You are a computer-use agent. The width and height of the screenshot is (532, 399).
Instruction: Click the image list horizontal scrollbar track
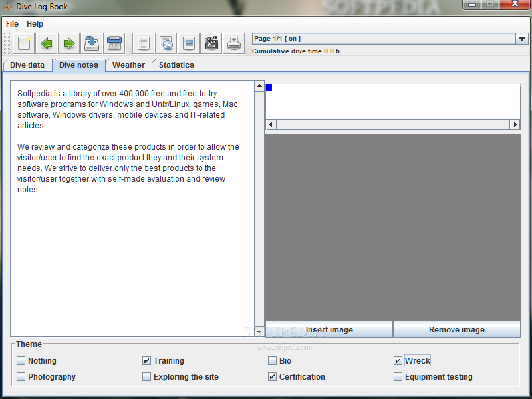(x=393, y=124)
